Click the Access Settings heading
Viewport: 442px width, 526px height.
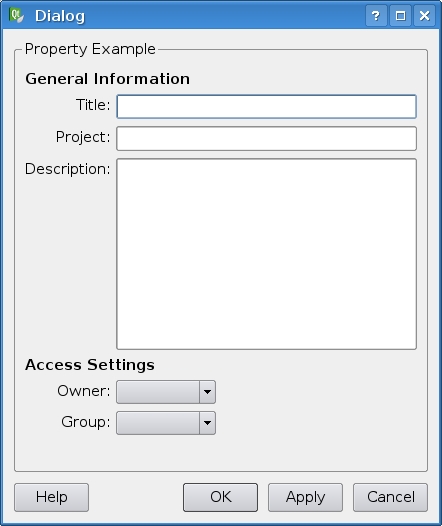point(90,365)
